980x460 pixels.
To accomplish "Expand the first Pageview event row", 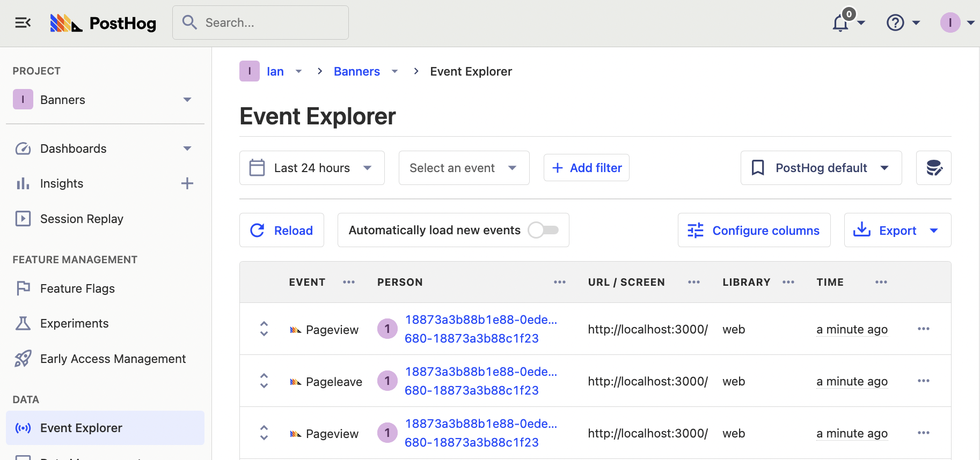I will click(x=264, y=329).
